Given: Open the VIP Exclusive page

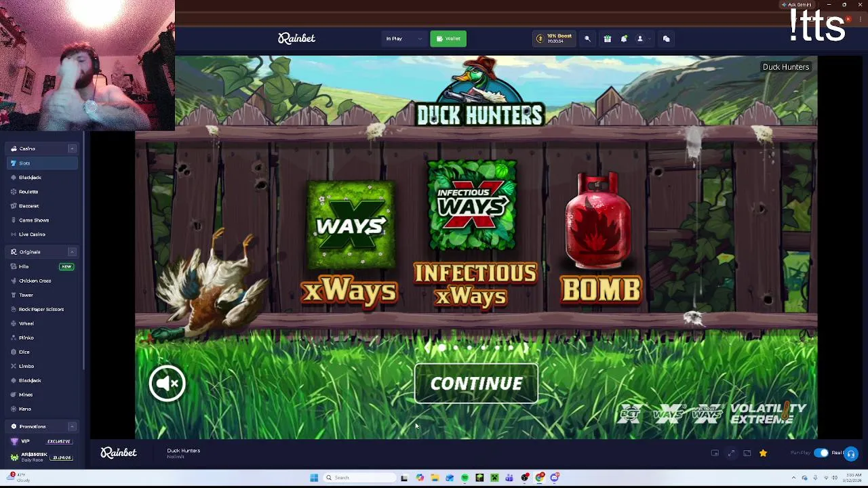Looking at the screenshot, I should pos(42,441).
